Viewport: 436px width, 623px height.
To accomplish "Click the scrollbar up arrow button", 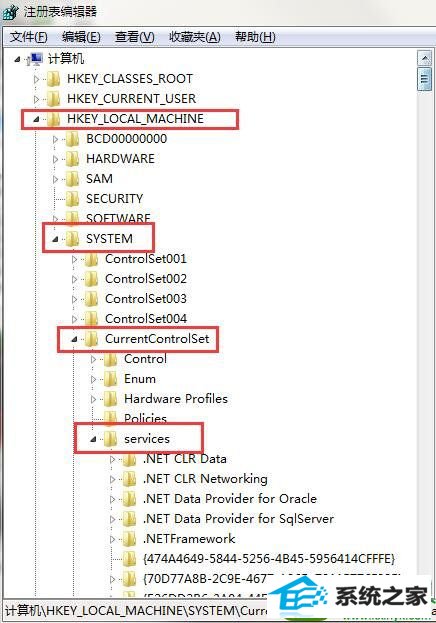I will [424, 59].
